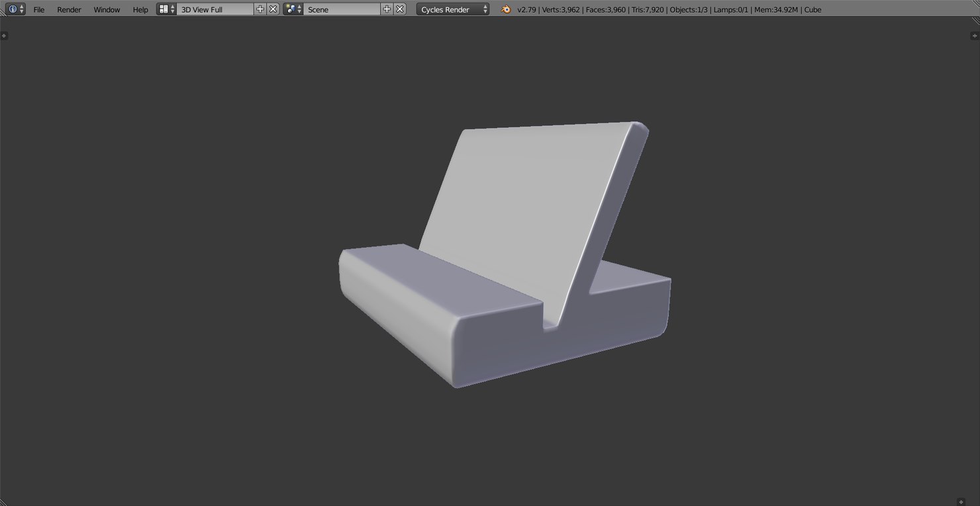Open the Window menu
980x506 pixels.
pos(106,9)
